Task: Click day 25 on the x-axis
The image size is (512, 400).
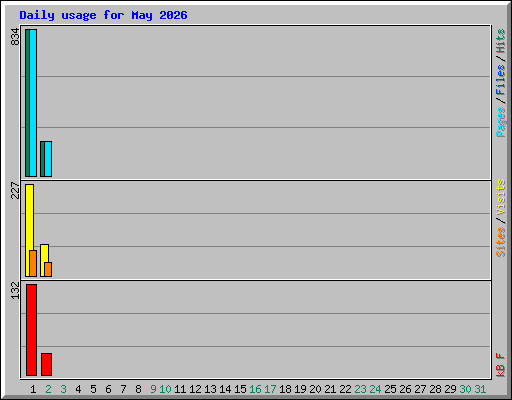Action: (x=390, y=389)
